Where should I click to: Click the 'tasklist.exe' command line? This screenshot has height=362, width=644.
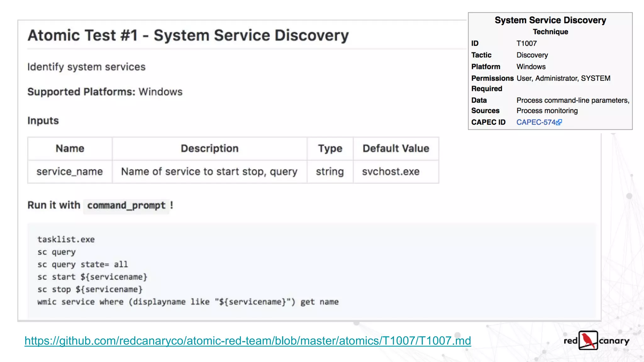[x=66, y=239]
